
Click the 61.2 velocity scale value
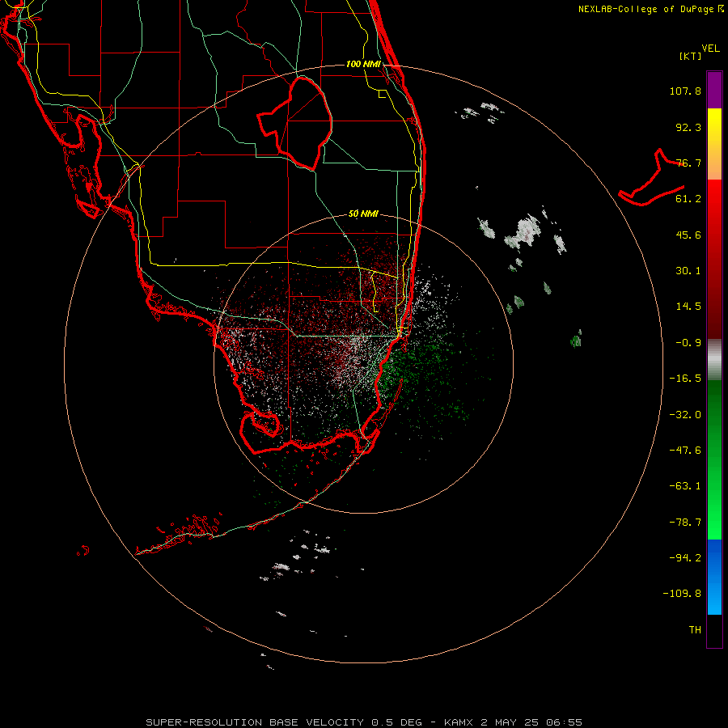pyautogui.click(x=688, y=199)
